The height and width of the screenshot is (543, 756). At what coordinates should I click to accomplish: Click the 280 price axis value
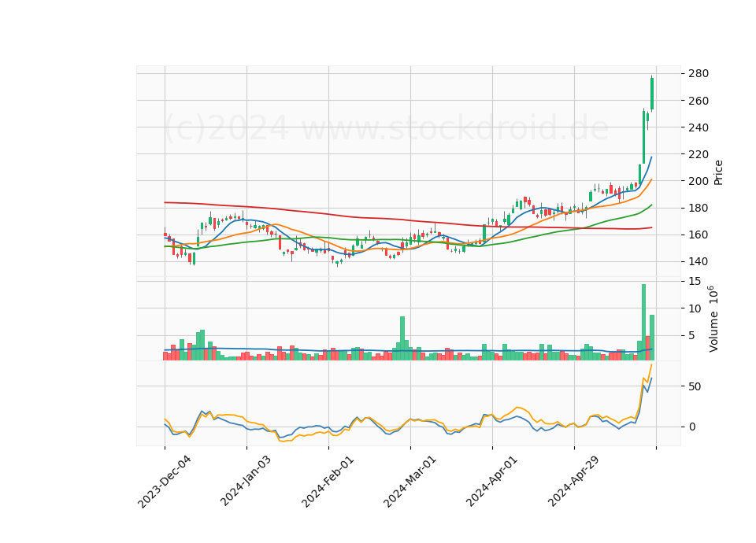(x=699, y=74)
